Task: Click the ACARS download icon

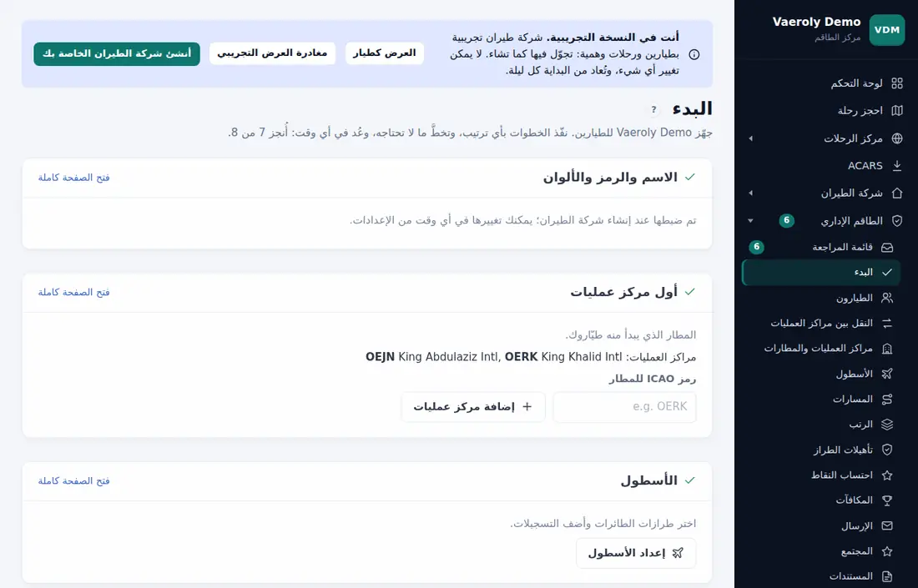Action: 897,166
